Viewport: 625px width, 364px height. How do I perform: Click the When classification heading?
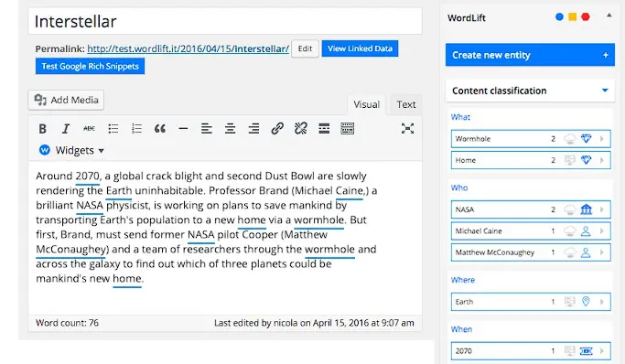click(461, 329)
